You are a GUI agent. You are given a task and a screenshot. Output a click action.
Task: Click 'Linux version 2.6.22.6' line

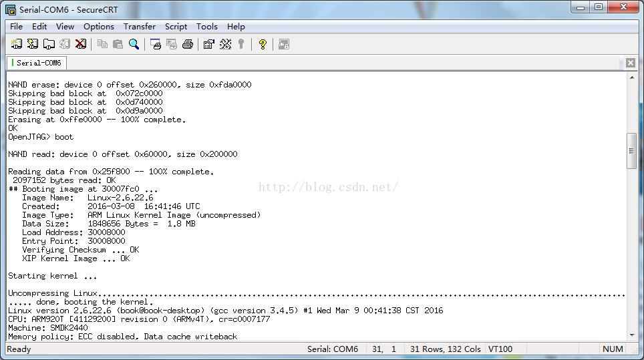click(226, 311)
